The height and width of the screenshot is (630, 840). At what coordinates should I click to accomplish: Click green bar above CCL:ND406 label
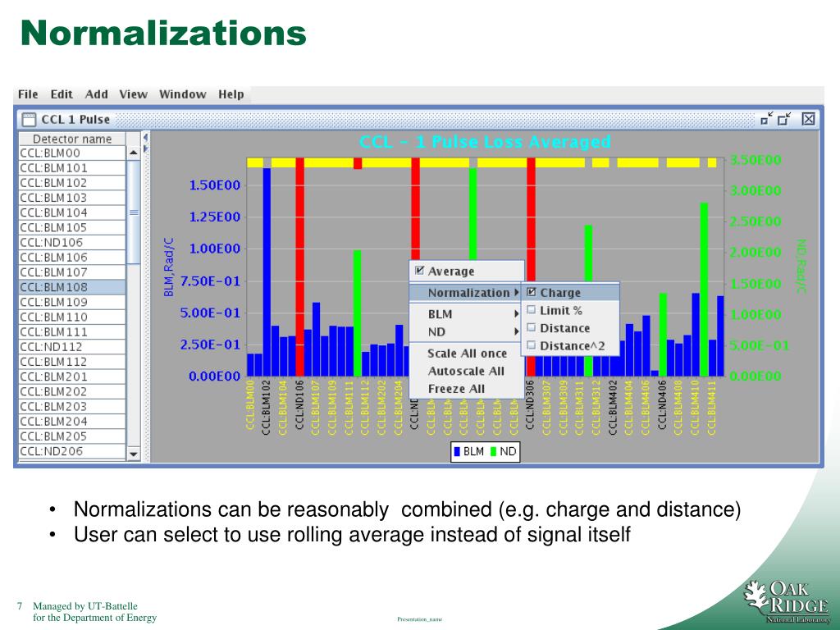(663, 335)
